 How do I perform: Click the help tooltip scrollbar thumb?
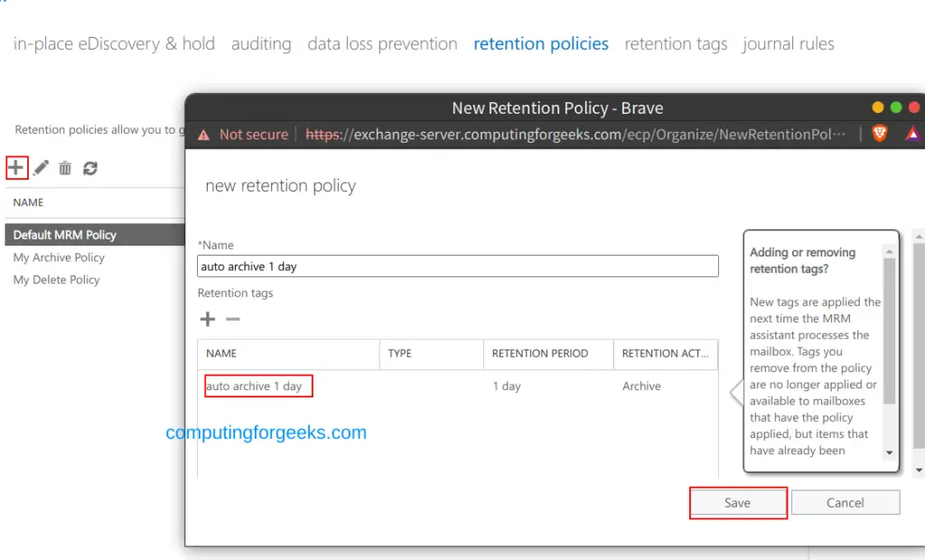click(x=890, y=331)
